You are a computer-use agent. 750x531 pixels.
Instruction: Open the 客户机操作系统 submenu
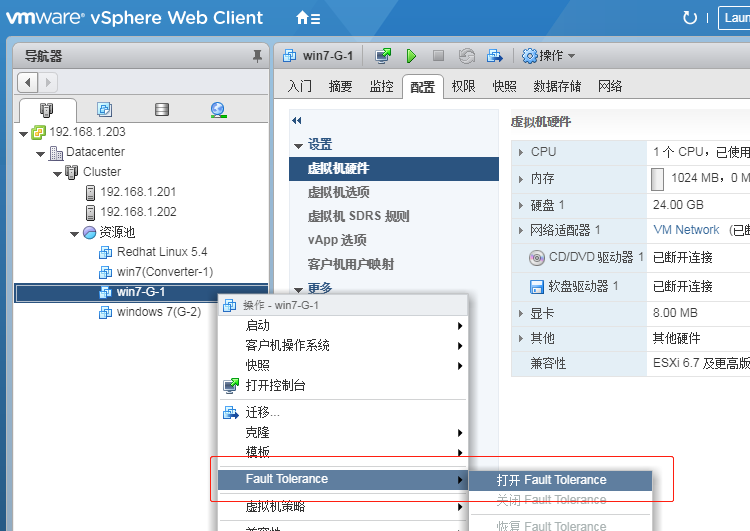pos(342,345)
